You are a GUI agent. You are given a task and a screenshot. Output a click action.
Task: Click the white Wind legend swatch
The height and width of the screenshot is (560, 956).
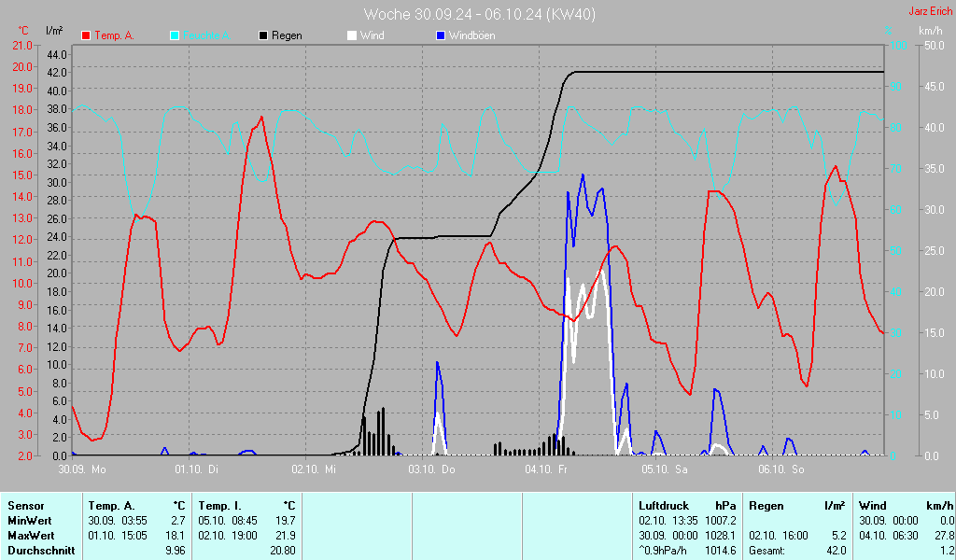point(352,35)
